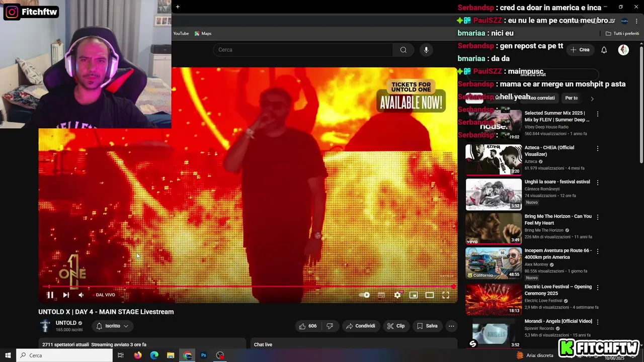Mute the video player volume

81,295
